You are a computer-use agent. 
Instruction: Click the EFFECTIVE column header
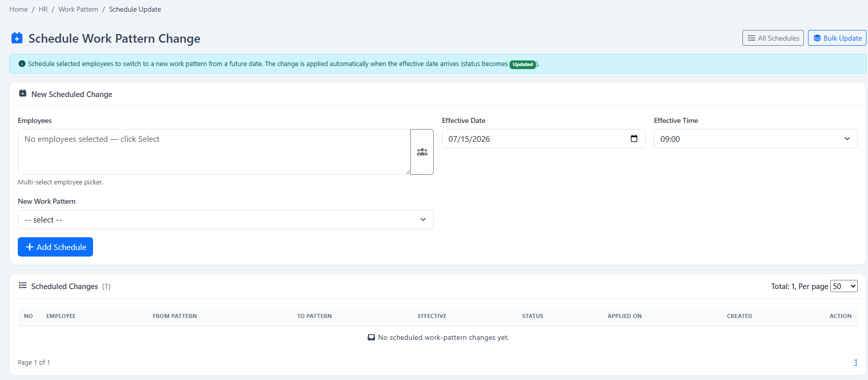[x=432, y=316]
